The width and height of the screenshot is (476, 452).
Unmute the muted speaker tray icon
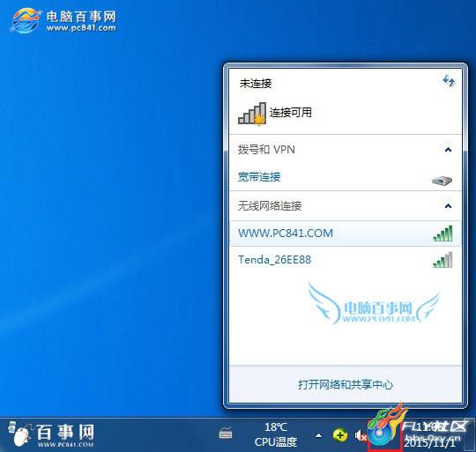point(361,436)
